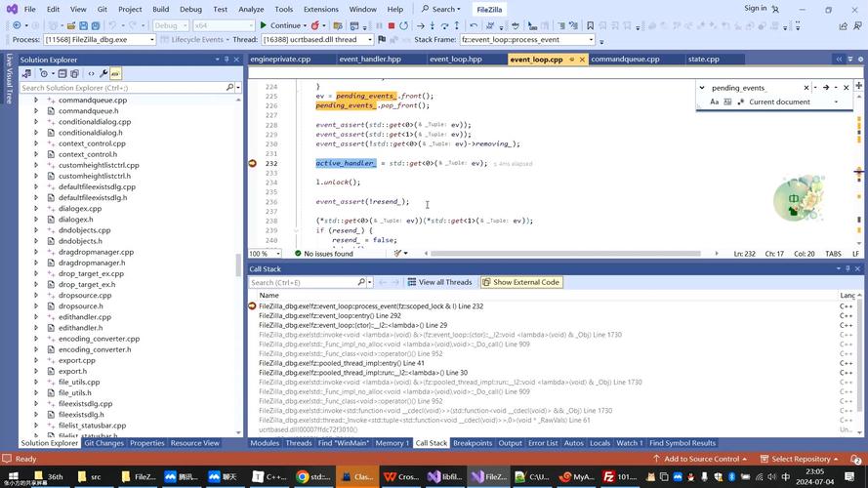Switch to the commandqueue.cpp editor tab

click(x=625, y=59)
